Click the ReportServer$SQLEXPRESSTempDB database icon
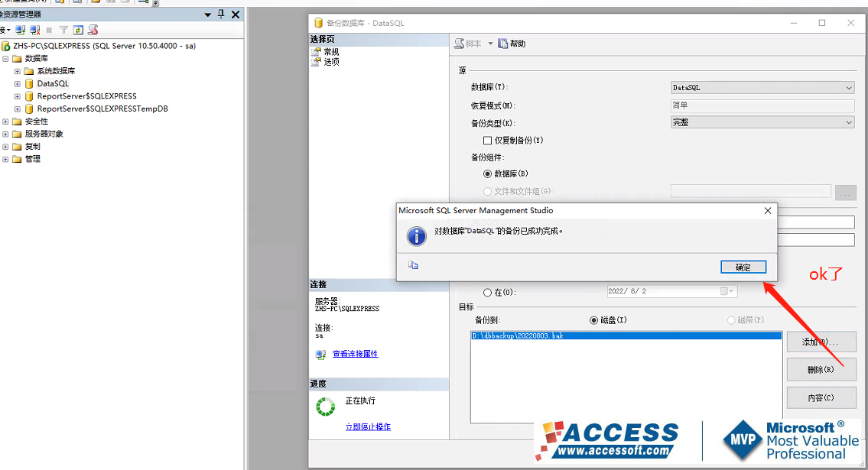868x470 pixels. pyautogui.click(x=29, y=109)
